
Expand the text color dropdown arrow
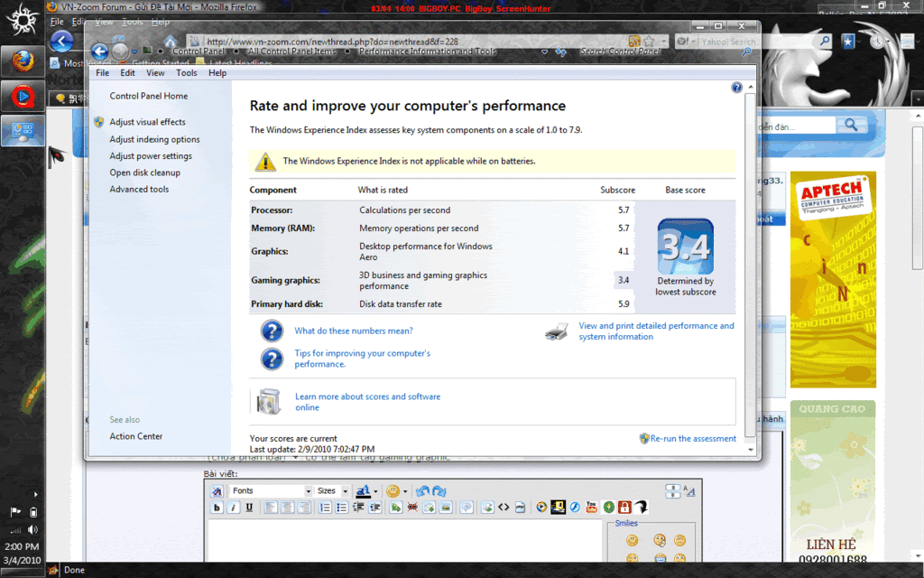(x=375, y=491)
